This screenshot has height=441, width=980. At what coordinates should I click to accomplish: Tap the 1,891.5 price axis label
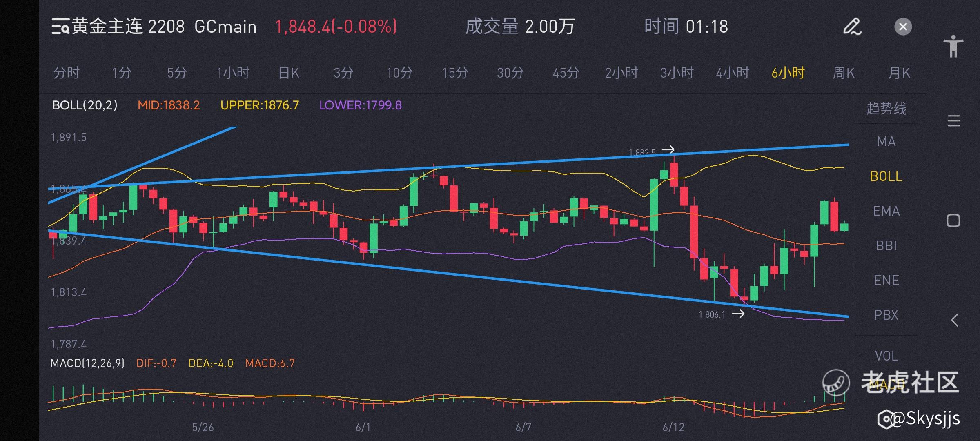click(69, 137)
